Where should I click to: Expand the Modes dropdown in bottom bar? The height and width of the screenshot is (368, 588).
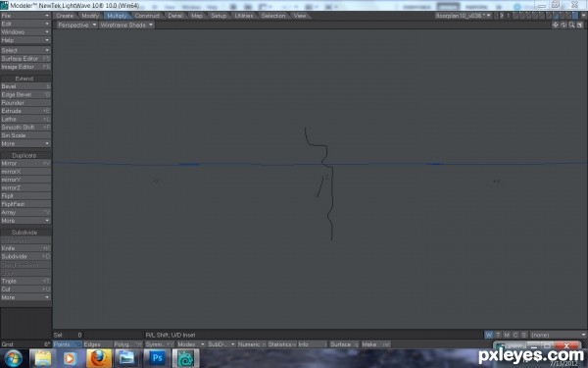coord(190,344)
